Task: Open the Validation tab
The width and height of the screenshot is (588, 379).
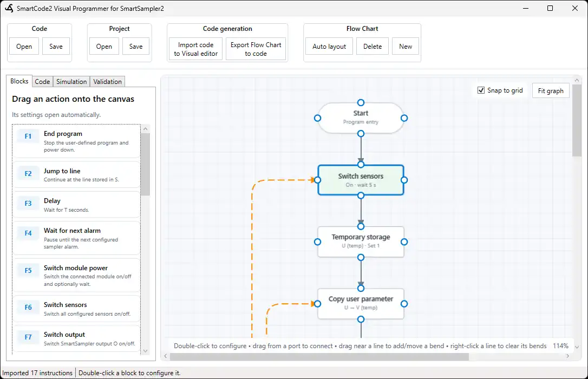Action: (x=107, y=82)
